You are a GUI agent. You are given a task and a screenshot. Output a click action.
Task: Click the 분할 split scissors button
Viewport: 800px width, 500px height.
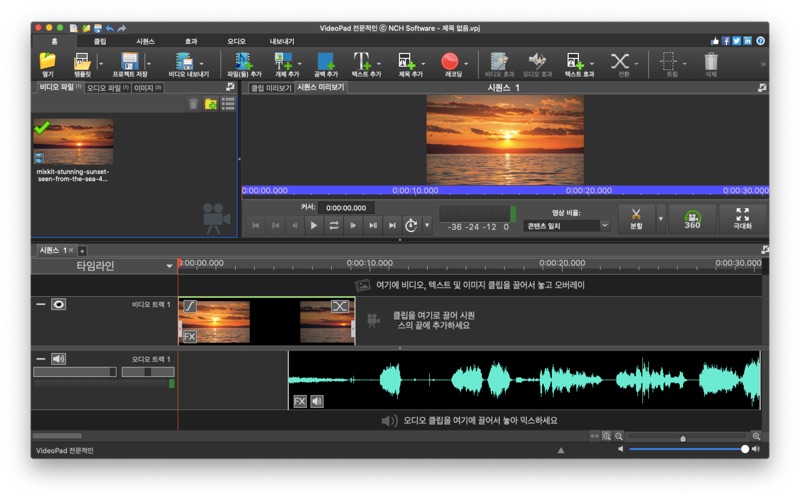point(636,219)
